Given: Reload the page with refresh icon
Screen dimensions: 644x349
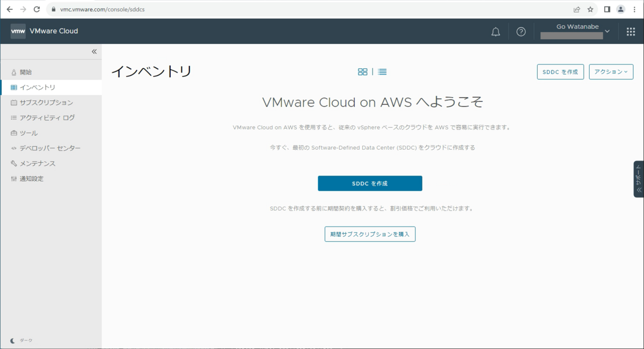Looking at the screenshot, I should pyautogui.click(x=36, y=9).
